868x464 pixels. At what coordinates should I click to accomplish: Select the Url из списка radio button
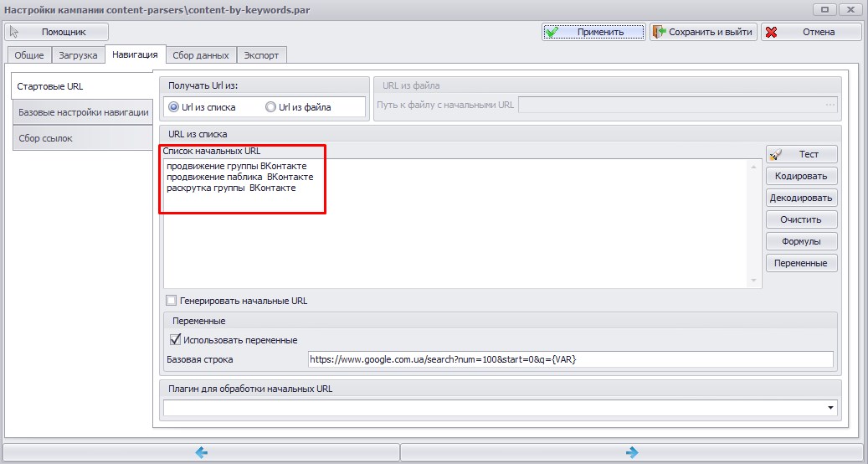click(174, 107)
